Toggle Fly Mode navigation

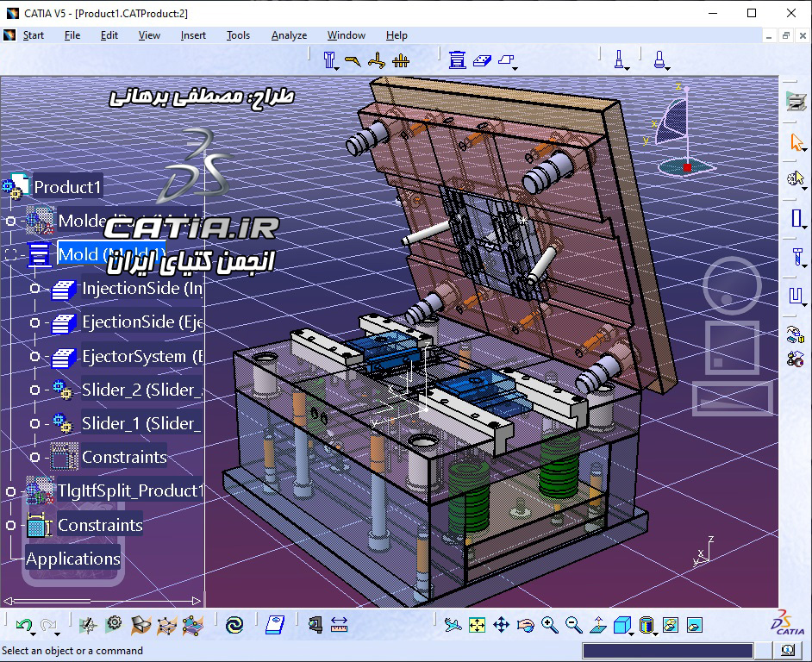(452, 623)
